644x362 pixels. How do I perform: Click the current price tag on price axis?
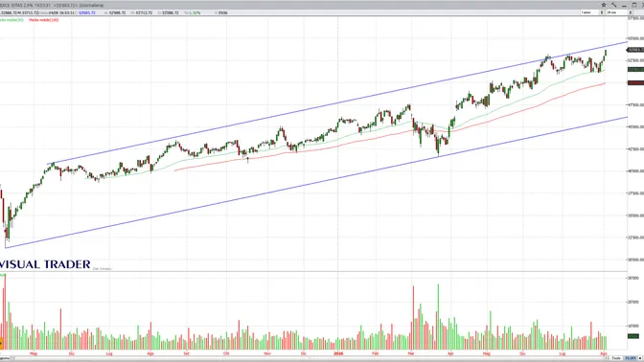point(635,50)
